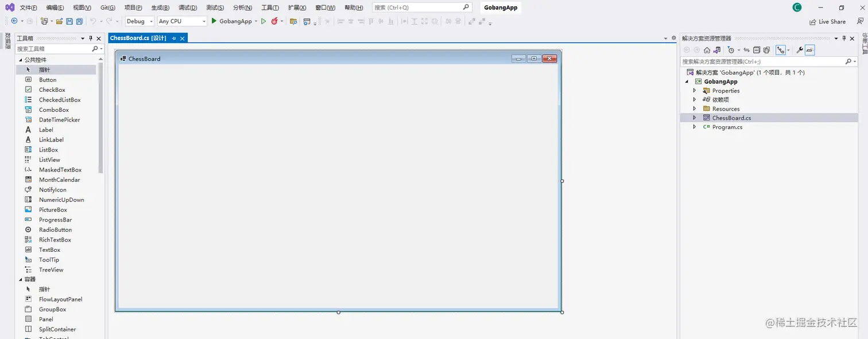Viewport: 868px width, 339px height.
Task: Open the Any CPU platform dropdown
Action: point(182,21)
